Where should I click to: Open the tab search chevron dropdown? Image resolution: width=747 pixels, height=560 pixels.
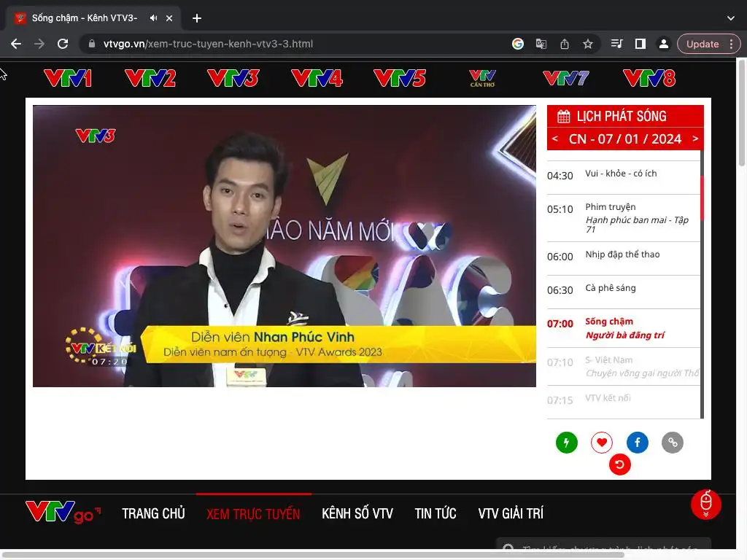point(731,18)
